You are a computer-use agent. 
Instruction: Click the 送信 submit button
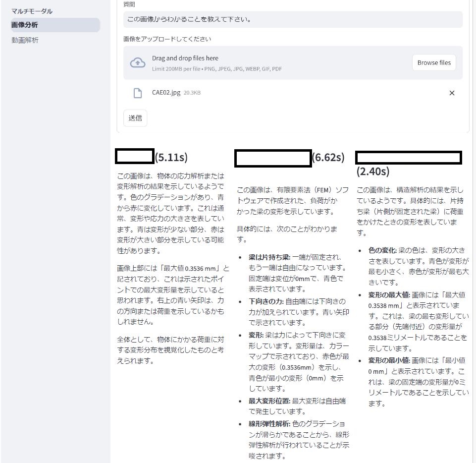coord(135,118)
